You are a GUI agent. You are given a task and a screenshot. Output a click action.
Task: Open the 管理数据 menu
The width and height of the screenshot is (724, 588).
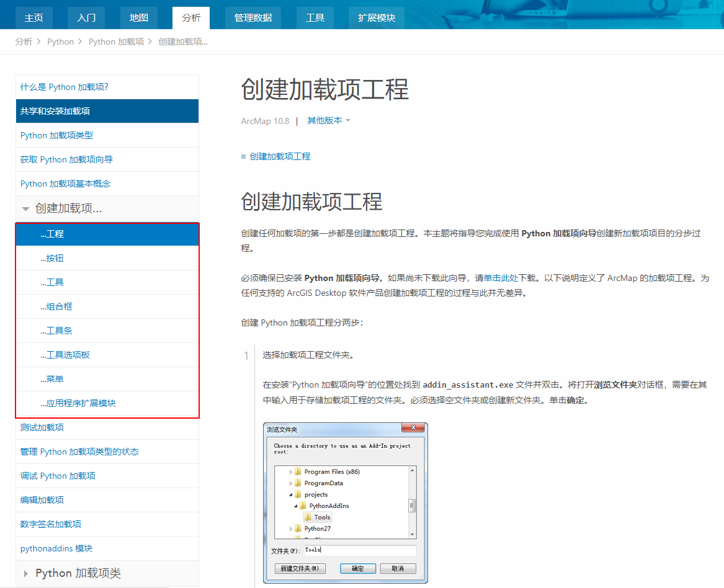pyautogui.click(x=253, y=18)
